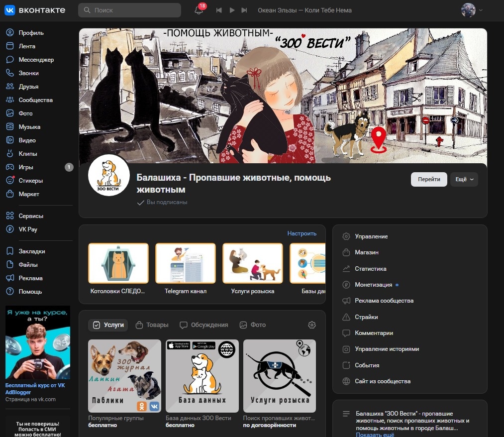This screenshot has width=504, height=437.
Task: Click the База данных 300 Вести title
Action: [x=199, y=418]
